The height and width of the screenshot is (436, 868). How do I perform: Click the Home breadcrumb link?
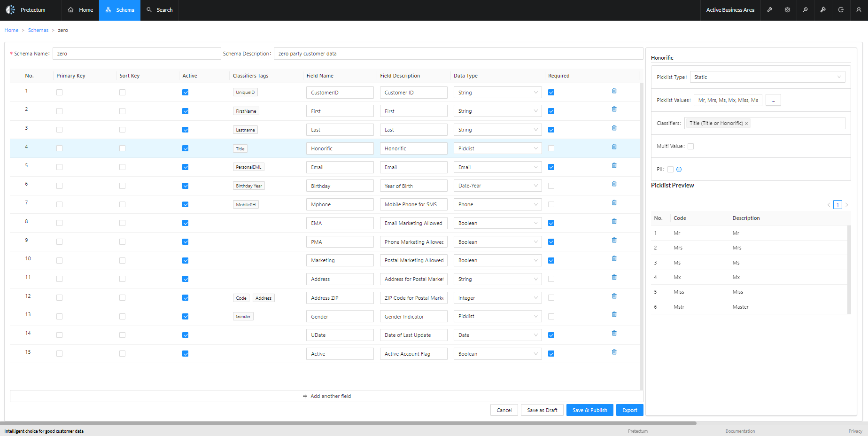(x=11, y=30)
